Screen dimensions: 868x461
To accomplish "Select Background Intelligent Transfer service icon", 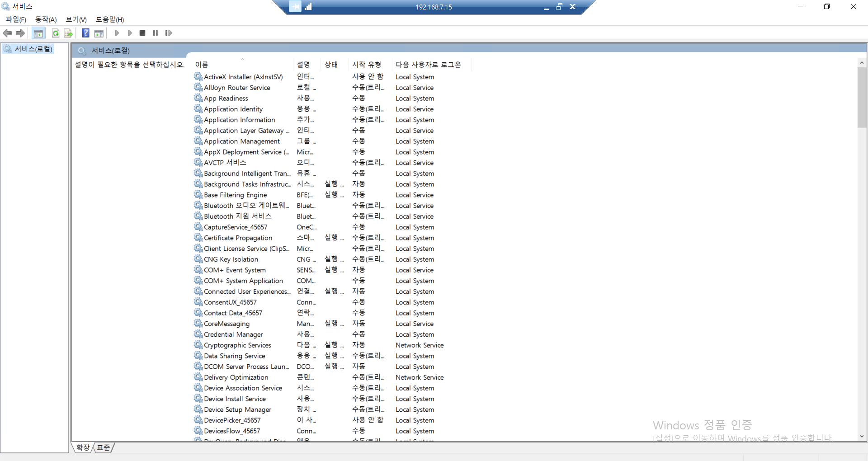I will (x=198, y=173).
